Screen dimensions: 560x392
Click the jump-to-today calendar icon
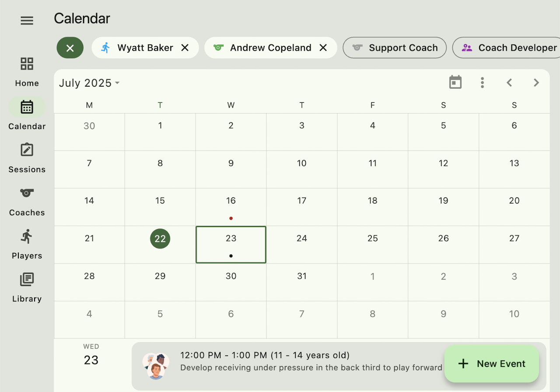pos(455,82)
